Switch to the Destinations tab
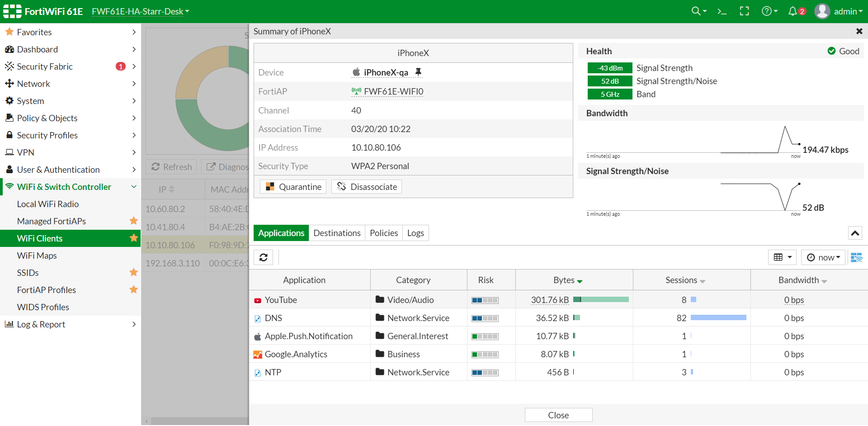The width and height of the screenshot is (868, 426). [x=337, y=233]
